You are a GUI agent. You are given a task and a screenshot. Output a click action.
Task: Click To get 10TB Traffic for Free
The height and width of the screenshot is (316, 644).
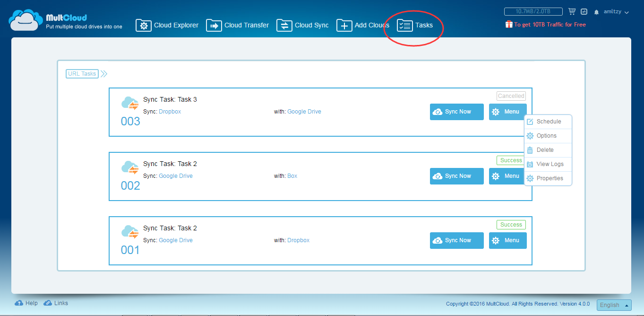tap(550, 25)
